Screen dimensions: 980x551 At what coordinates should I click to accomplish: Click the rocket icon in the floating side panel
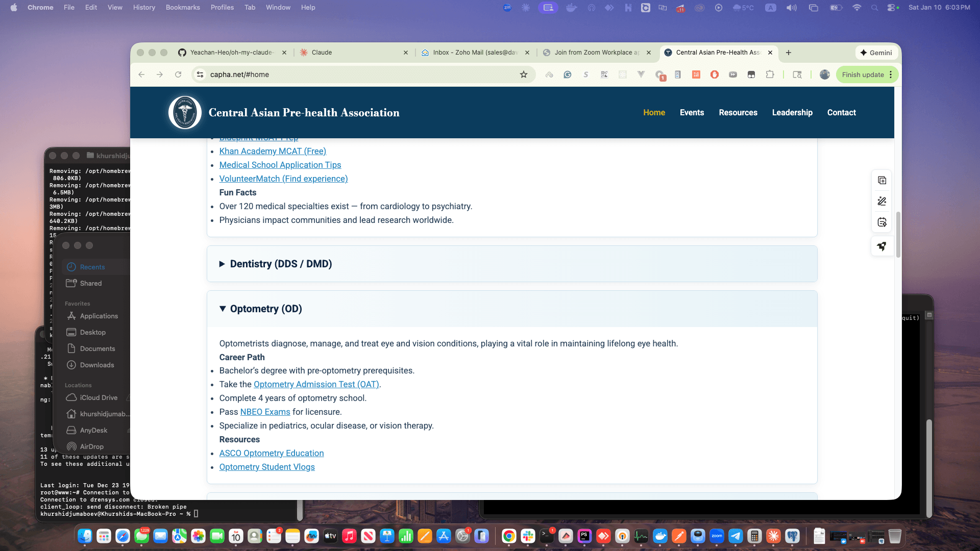tap(882, 246)
